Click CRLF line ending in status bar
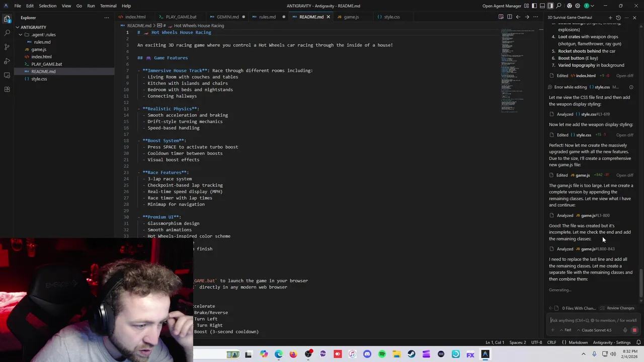This screenshot has width=644, height=362. [551, 342]
